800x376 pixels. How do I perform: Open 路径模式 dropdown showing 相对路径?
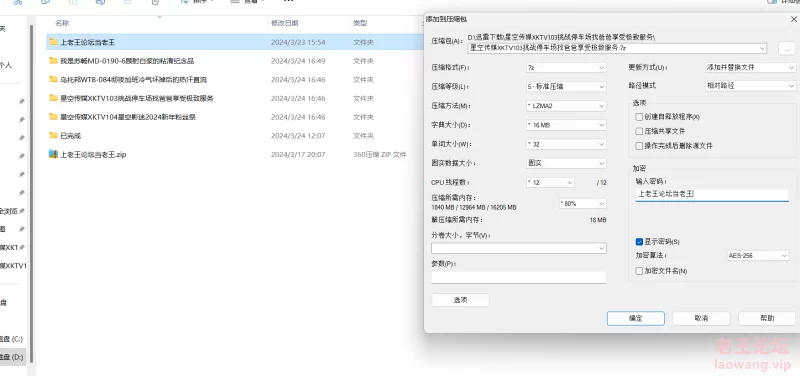click(750, 86)
